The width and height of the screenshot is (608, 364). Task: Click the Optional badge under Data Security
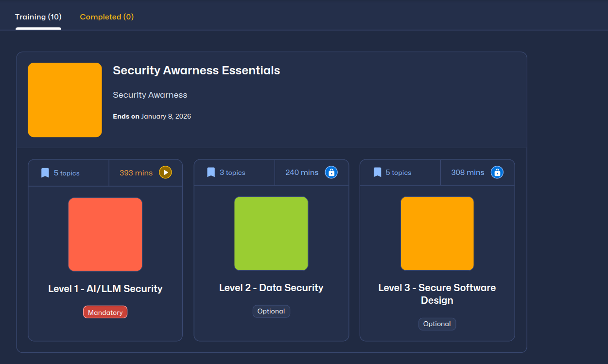point(271,312)
